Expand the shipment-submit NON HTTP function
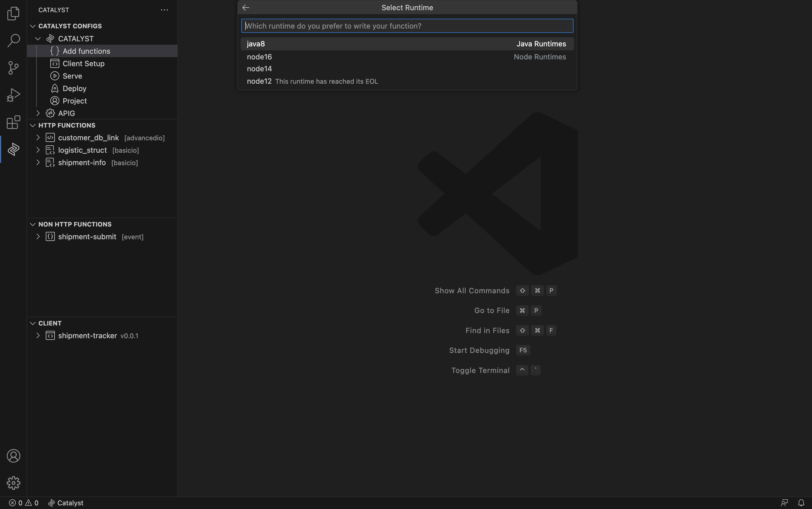The image size is (812, 509). (38, 236)
